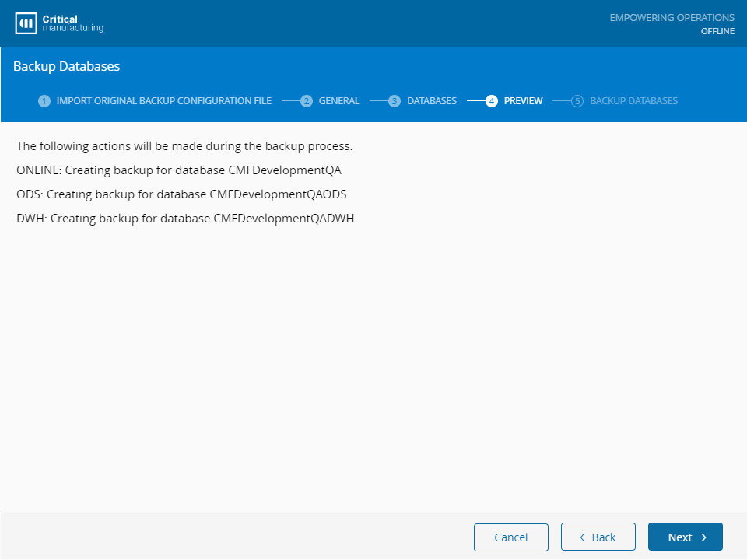
Task: Click the step 5 number circle
Action: pyautogui.click(x=577, y=101)
